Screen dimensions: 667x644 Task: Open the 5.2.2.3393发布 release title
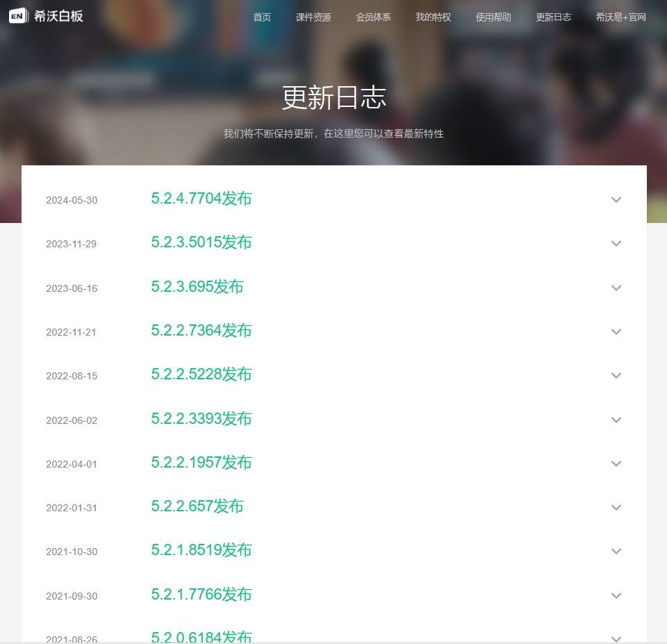[201, 418]
